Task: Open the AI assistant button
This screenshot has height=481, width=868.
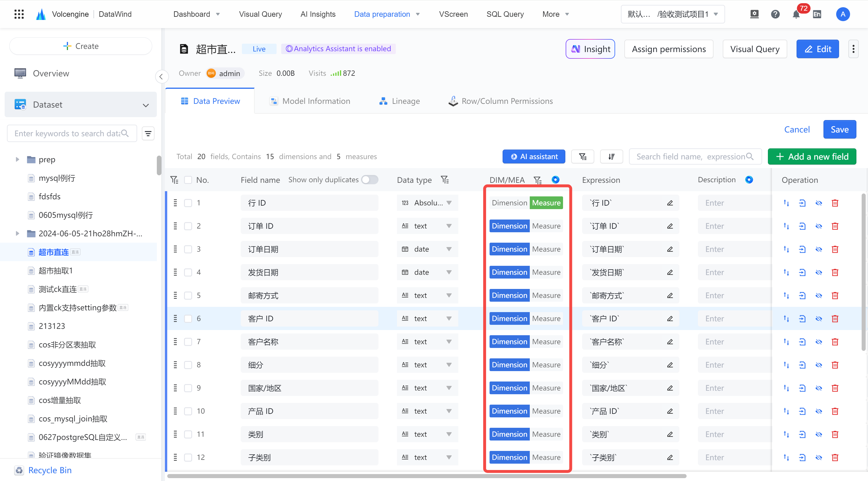Action: [534, 157]
